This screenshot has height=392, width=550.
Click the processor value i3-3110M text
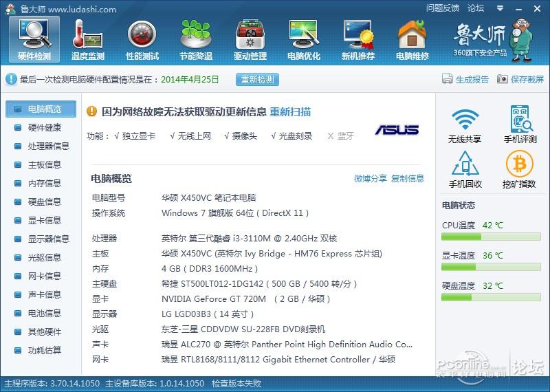pos(249,239)
